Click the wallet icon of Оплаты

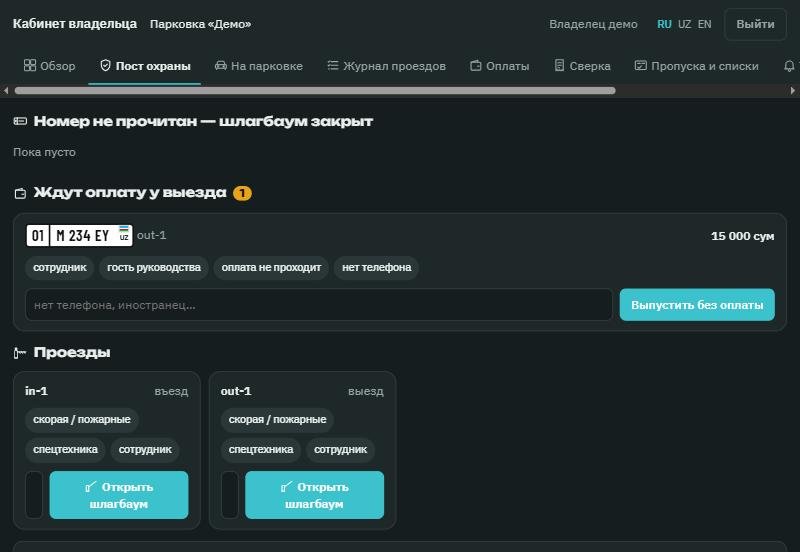tap(476, 65)
